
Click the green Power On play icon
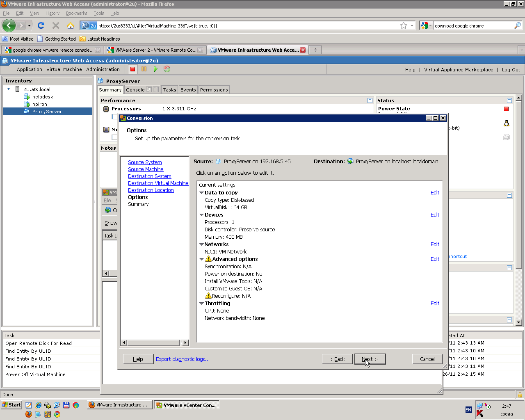(x=155, y=69)
